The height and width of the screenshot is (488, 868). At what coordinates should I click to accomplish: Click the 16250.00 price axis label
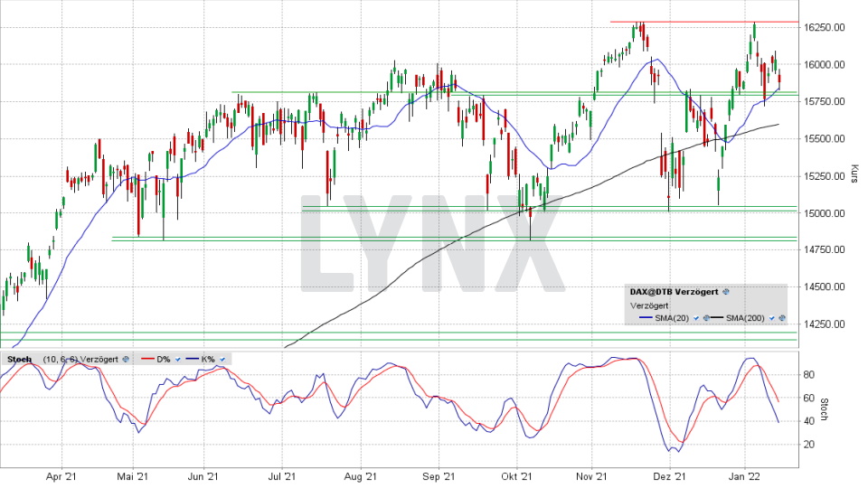pos(825,27)
